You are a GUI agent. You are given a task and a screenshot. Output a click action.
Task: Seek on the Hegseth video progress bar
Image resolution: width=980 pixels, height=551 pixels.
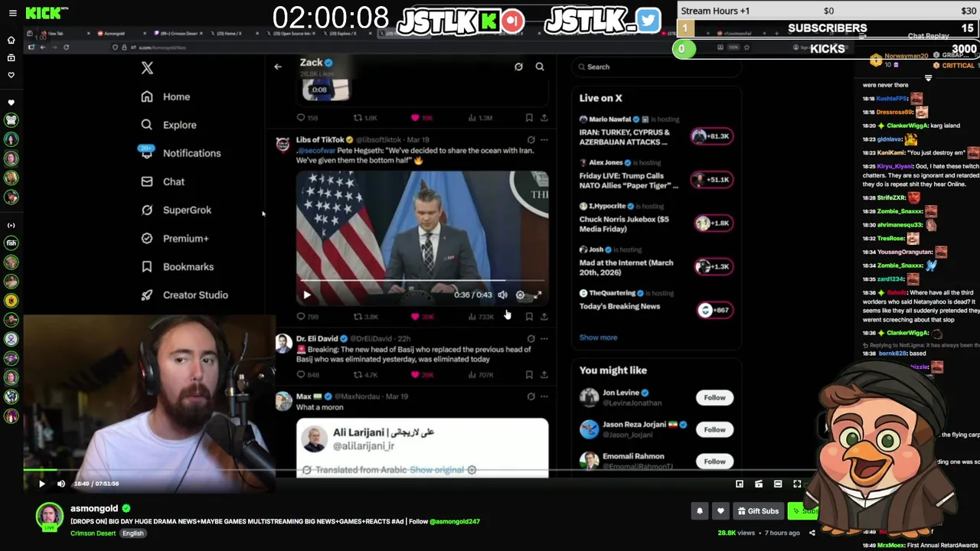click(422, 282)
